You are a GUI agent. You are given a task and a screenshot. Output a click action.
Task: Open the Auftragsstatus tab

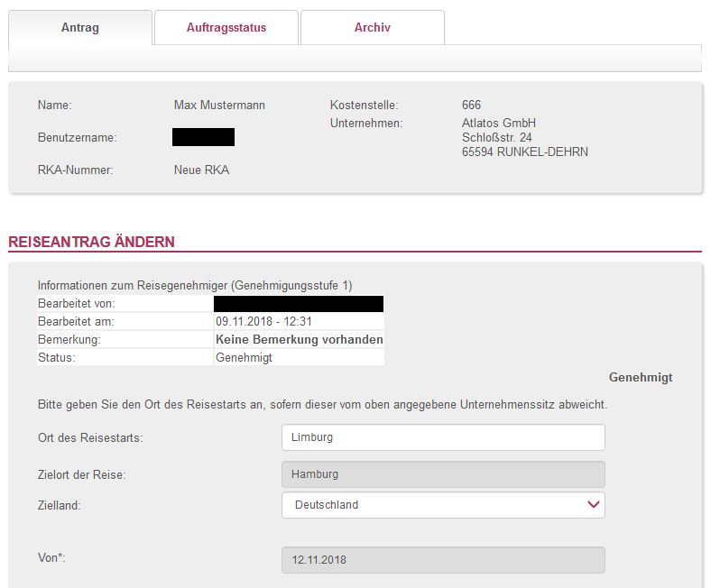click(226, 28)
